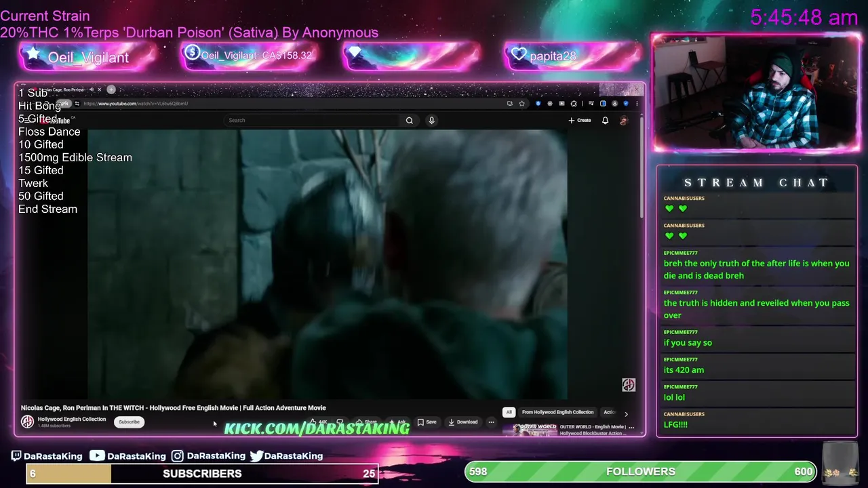
Task: Open Hollywood English Collection channel name link
Action: point(72,419)
